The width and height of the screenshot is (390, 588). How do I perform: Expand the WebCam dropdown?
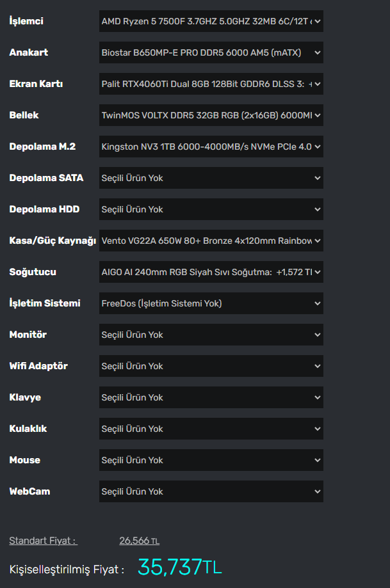(211, 491)
